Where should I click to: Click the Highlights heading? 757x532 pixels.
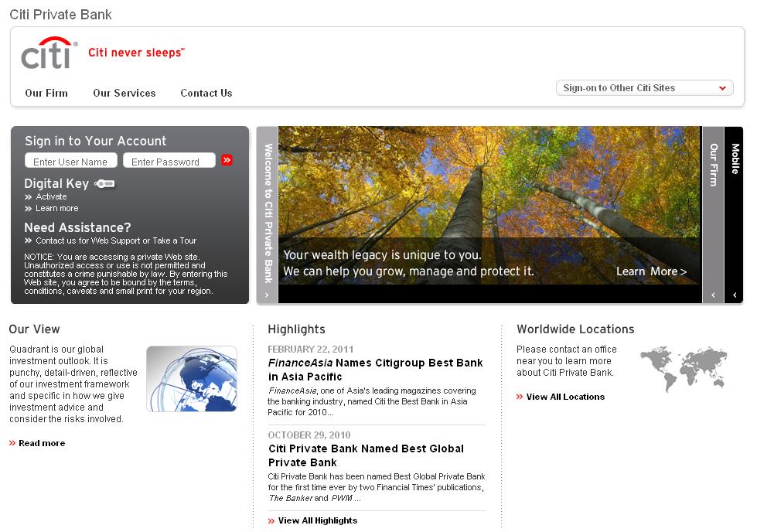(296, 329)
